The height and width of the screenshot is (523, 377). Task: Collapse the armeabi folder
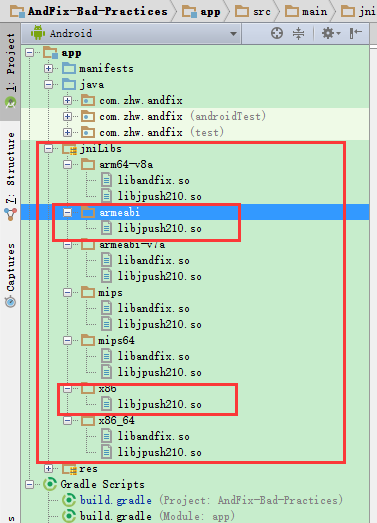(67, 212)
